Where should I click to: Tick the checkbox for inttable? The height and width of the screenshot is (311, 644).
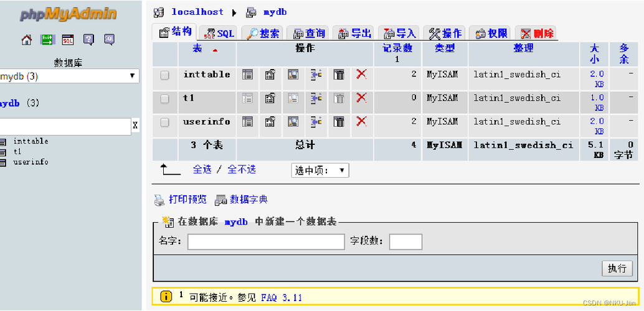pyautogui.click(x=164, y=75)
